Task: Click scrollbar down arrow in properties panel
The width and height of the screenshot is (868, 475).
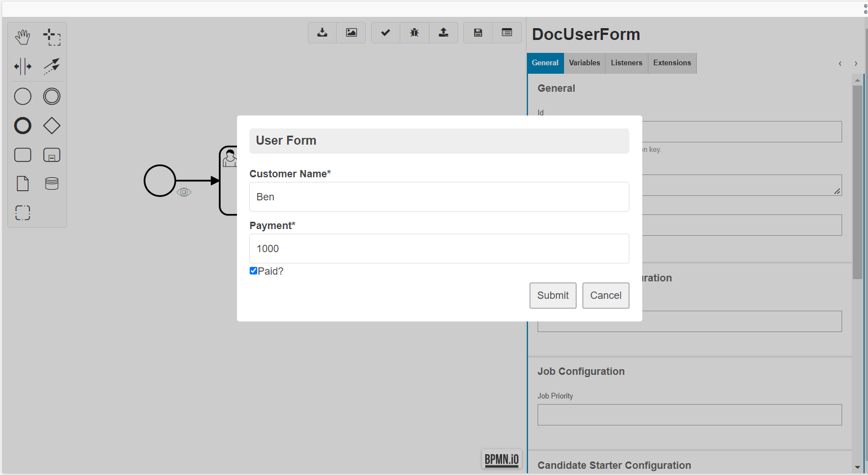Action: (x=857, y=467)
